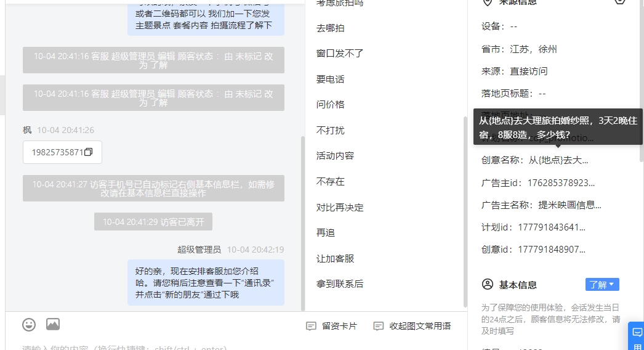The width and height of the screenshot is (644, 350).
Task: Click the 访客手机号已自动标记 system notice
Action: [153, 189]
